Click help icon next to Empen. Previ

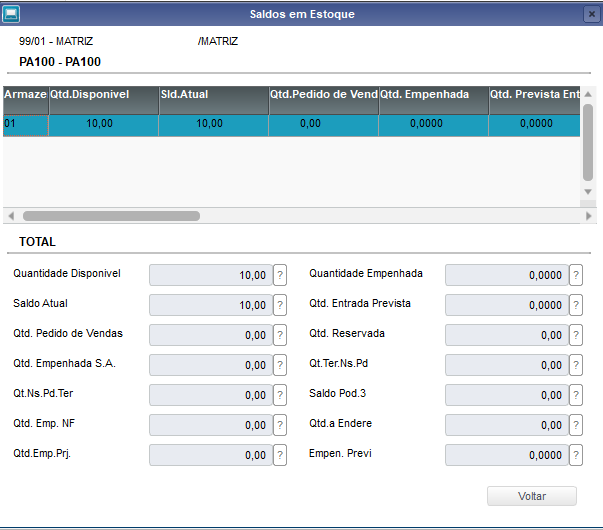point(576,455)
